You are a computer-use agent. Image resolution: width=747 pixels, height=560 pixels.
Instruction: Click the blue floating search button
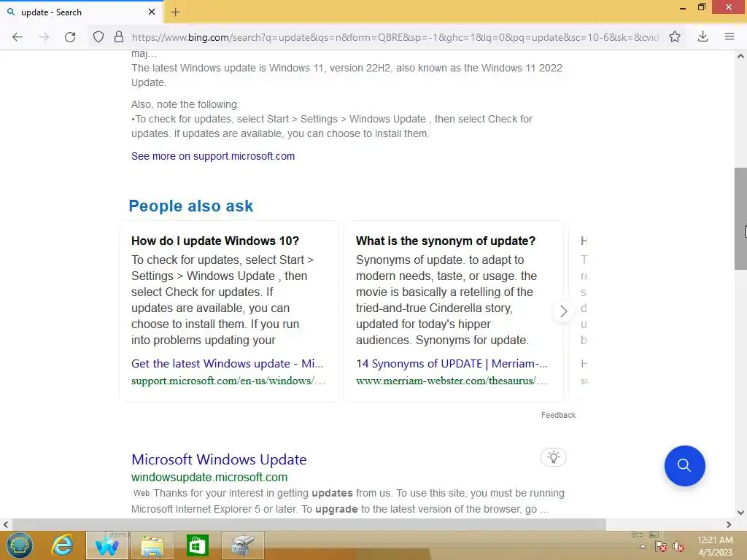684,466
